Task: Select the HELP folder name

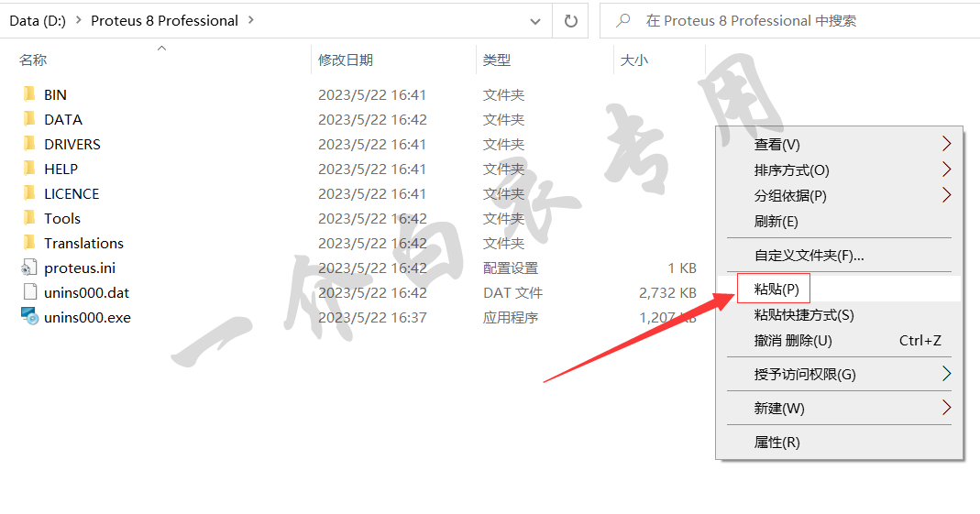Action: 61,170
